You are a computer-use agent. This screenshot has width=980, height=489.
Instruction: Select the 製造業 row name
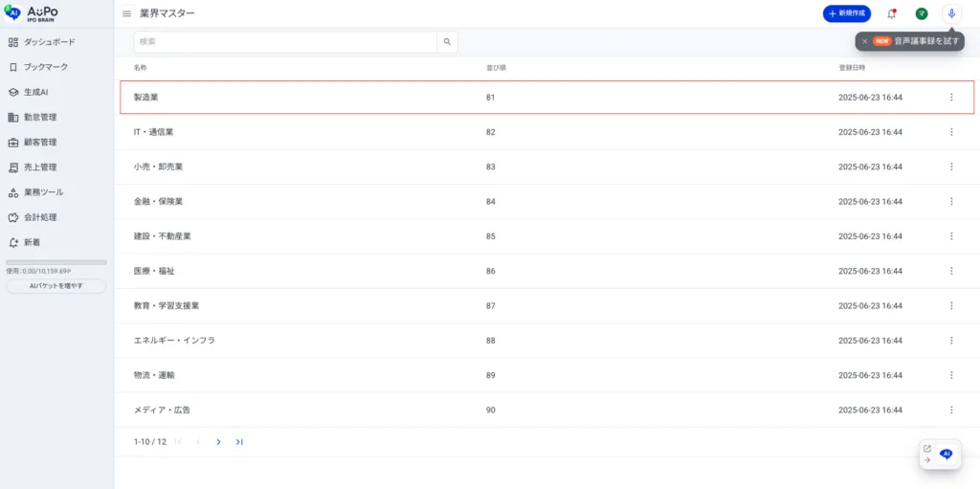(146, 98)
